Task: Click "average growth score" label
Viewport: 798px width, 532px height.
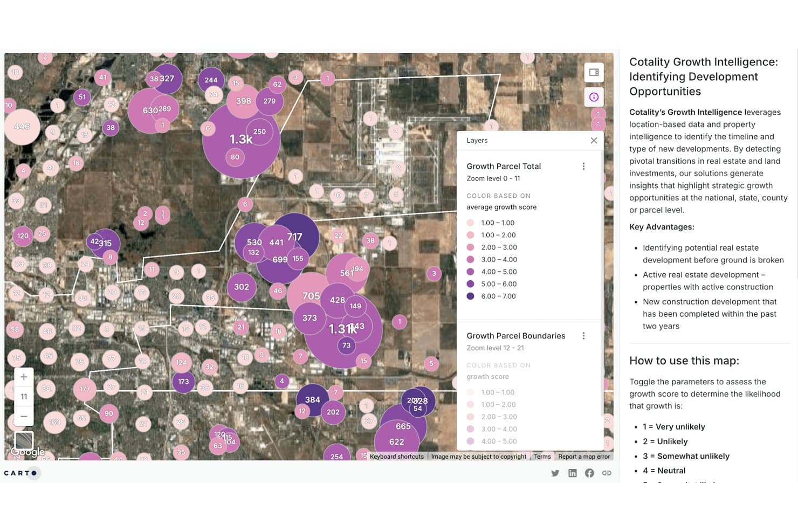Action: (501, 207)
